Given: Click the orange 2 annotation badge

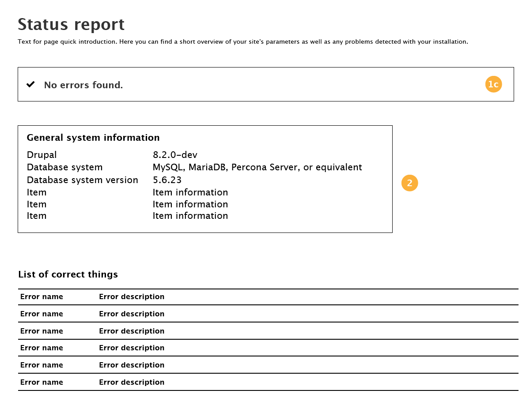Looking at the screenshot, I should (x=409, y=183).
